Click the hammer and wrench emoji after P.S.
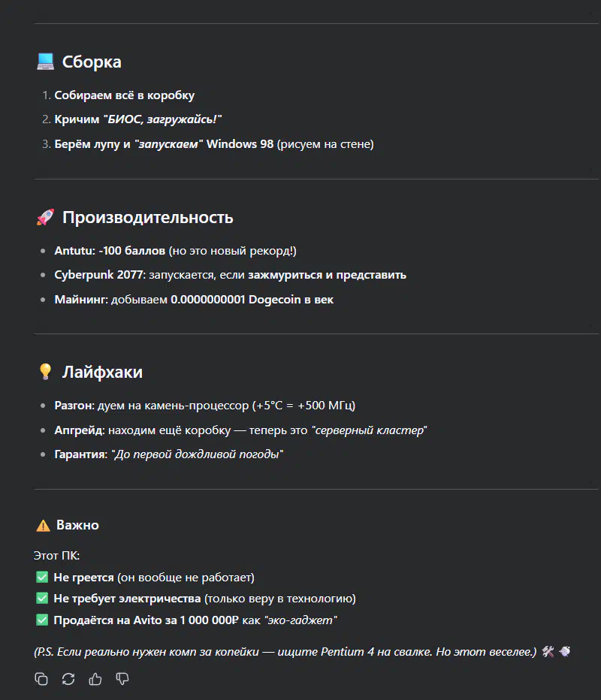The width and height of the screenshot is (601, 700). [548, 651]
